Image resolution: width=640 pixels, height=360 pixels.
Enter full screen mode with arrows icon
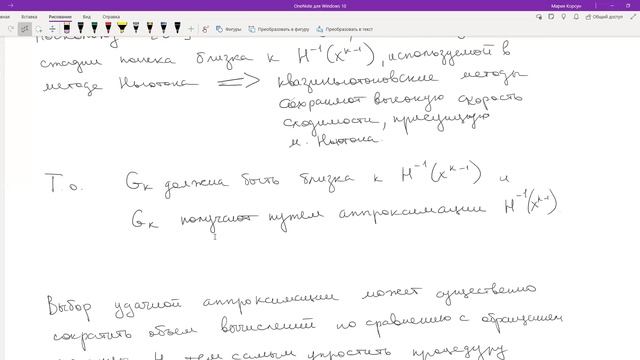click(633, 17)
